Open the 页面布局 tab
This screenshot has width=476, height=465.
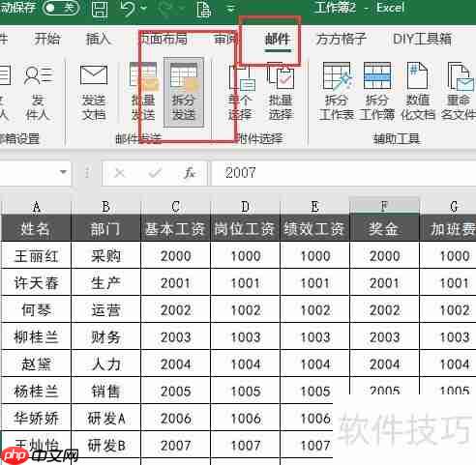pyautogui.click(x=164, y=40)
